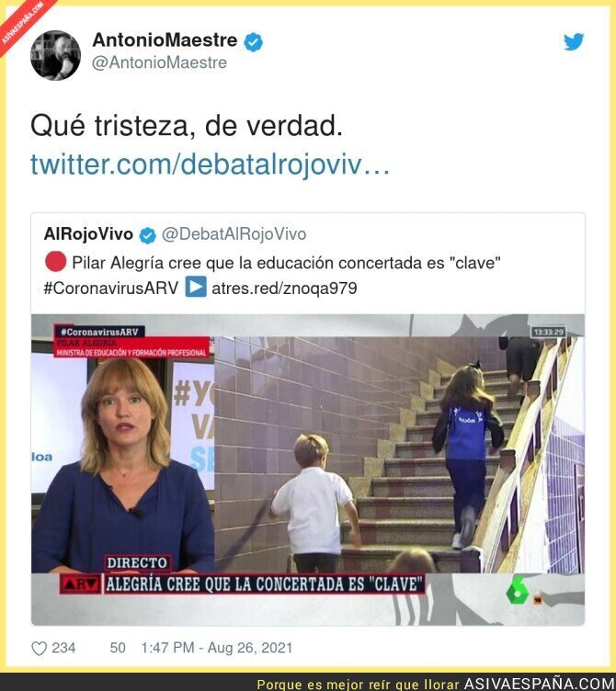Click the heart like icon

pos(40,648)
